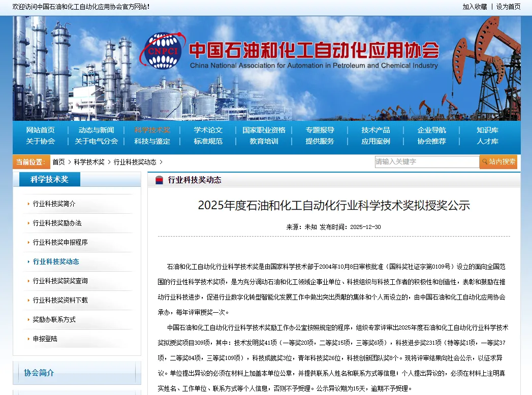Open 企业导航 menu item
This screenshot has height=395, width=532.
click(431, 130)
